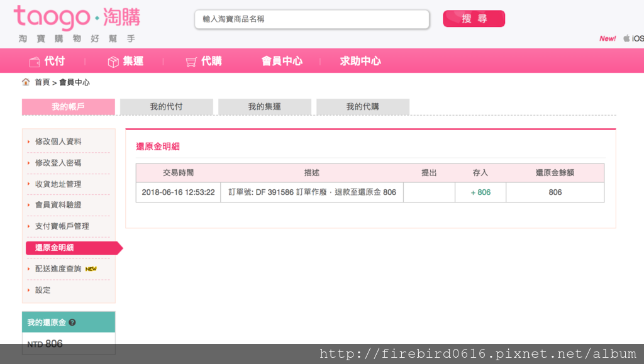Viewport: 644px width, 364px height.
Task: Open the 會員中心 navigation menu
Action: [x=282, y=61]
